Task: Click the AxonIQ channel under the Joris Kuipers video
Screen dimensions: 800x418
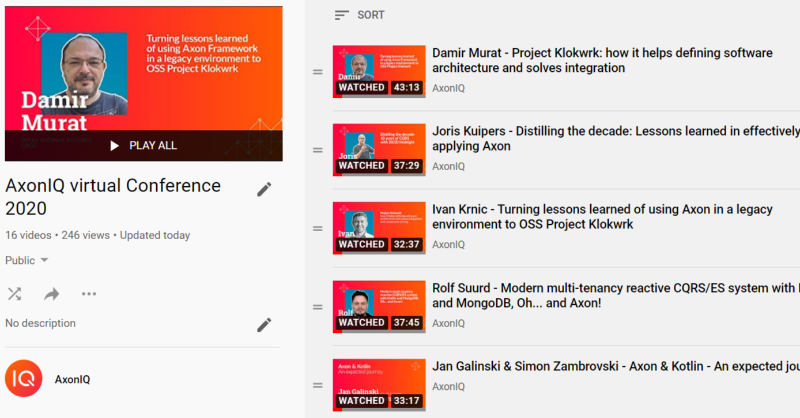Action: pyautogui.click(x=448, y=166)
